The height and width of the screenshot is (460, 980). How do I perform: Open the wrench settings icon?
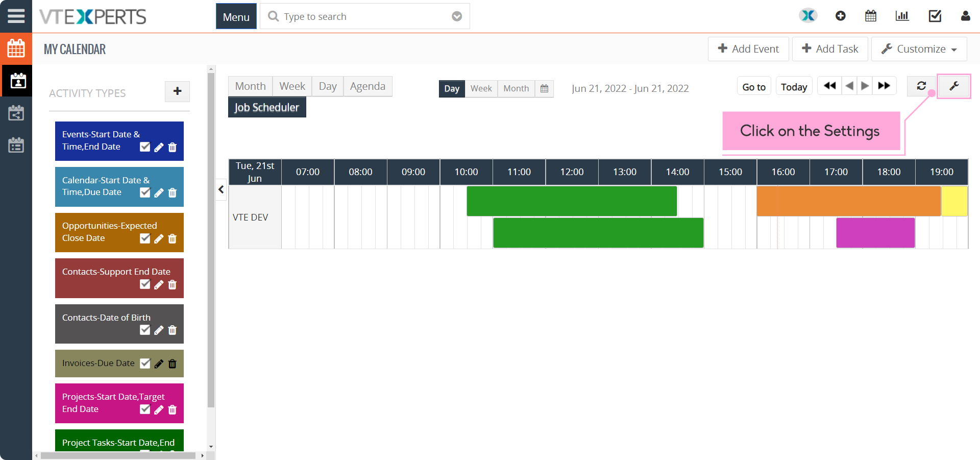click(x=953, y=86)
